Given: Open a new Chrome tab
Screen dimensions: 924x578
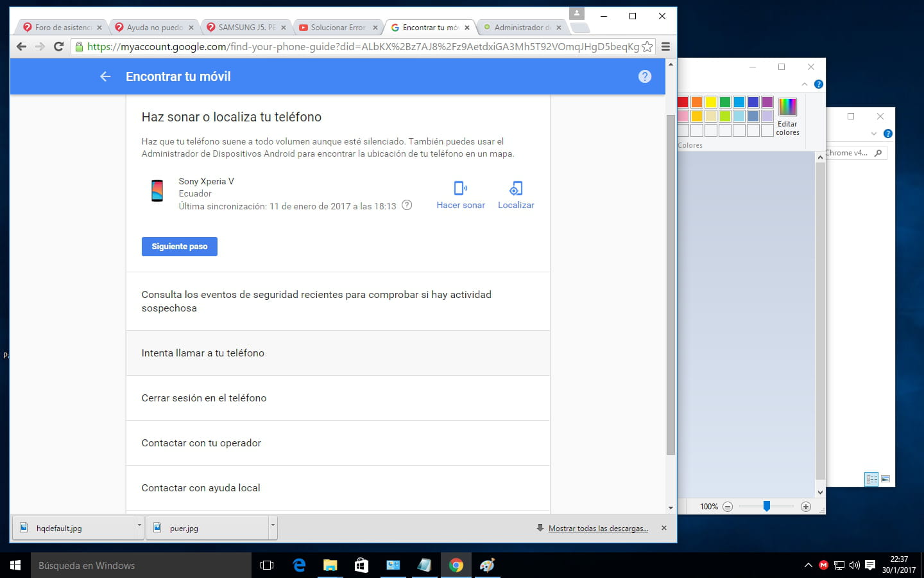Looking at the screenshot, I should [x=579, y=28].
